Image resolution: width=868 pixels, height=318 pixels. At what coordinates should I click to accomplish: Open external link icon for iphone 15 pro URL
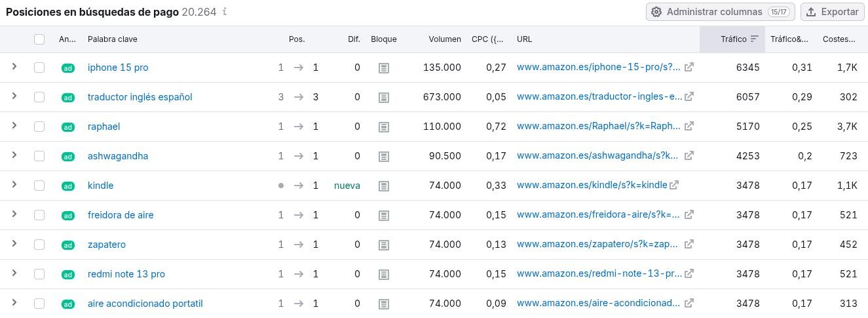(689, 68)
